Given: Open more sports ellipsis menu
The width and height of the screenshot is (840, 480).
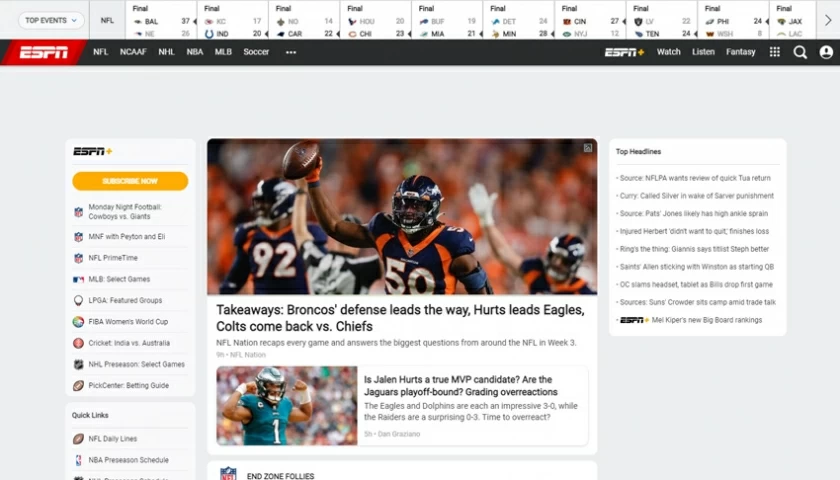Looking at the screenshot, I should [x=291, y=52].
